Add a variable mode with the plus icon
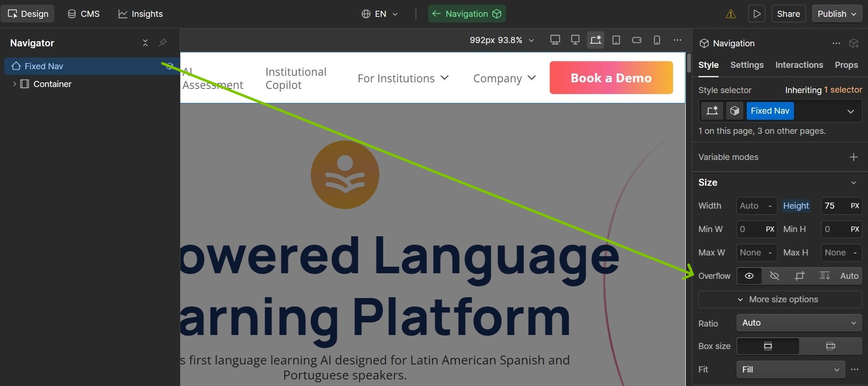The width and height of the screenshot is (868, 386). click(x=853, y=157)
